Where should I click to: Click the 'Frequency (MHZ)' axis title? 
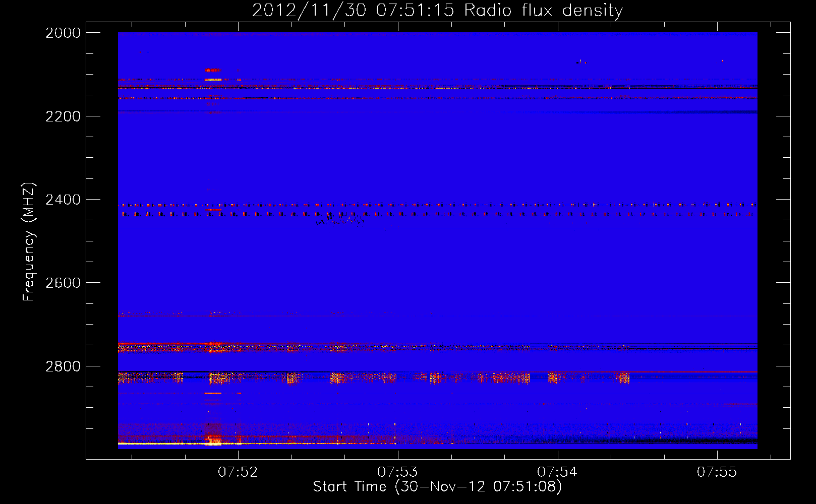click(x=29, y=242)
